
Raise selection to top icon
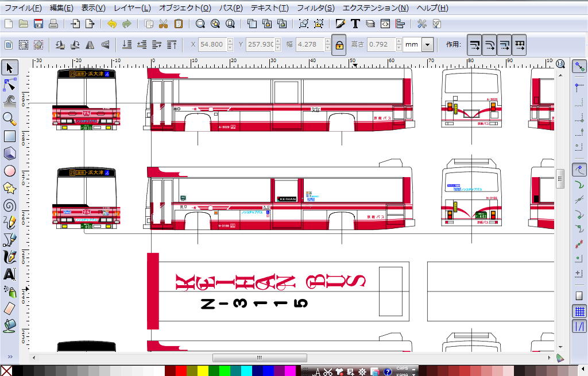coord(172,45)
